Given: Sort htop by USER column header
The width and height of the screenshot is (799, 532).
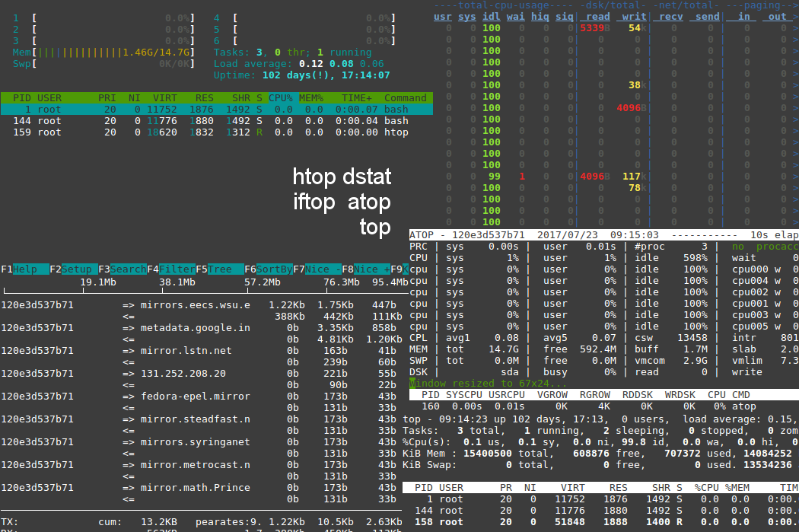Looking at the screenshot, I should click(x=49, y=98).
